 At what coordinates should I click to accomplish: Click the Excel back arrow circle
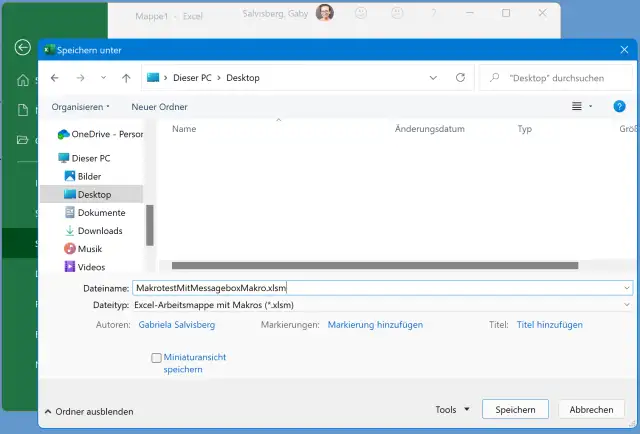[22, 47]
